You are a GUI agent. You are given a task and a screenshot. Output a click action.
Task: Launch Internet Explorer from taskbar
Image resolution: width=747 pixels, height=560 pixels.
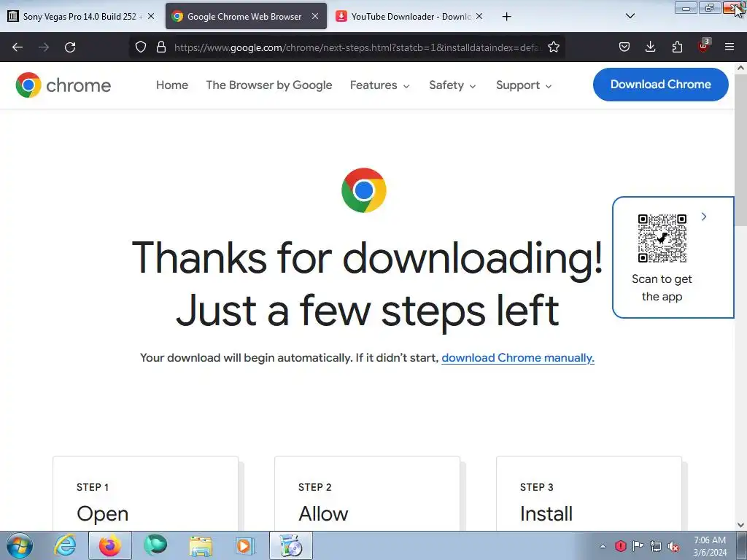click(65, 545)
